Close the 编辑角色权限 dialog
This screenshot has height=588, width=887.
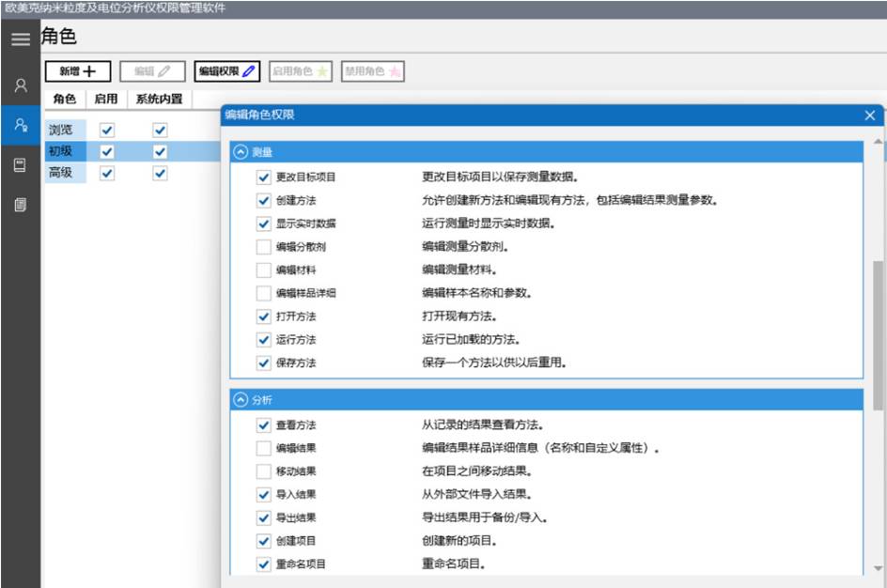(x=870, y=116)
